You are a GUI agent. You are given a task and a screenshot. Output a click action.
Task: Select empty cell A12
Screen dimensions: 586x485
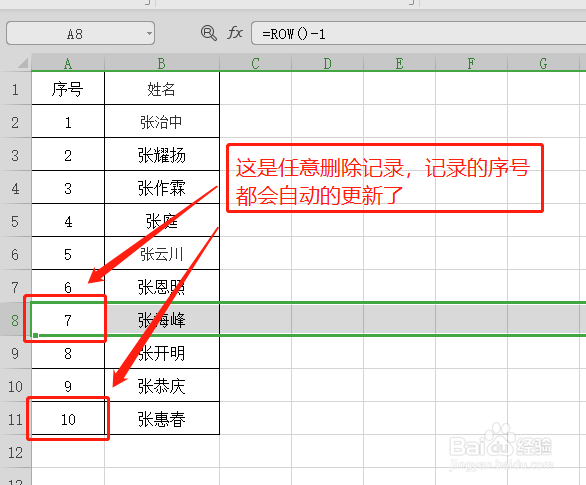[x=68, y=451]
